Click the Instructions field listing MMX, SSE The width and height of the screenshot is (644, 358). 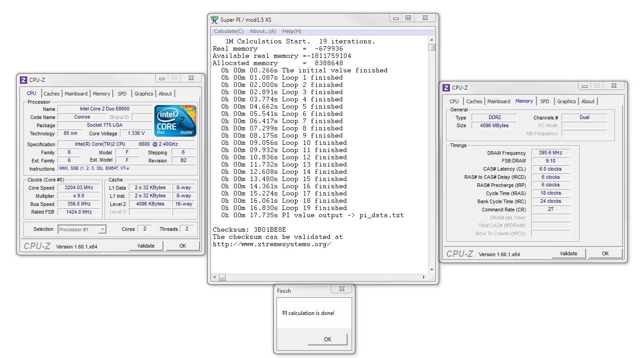coord(126,168)
